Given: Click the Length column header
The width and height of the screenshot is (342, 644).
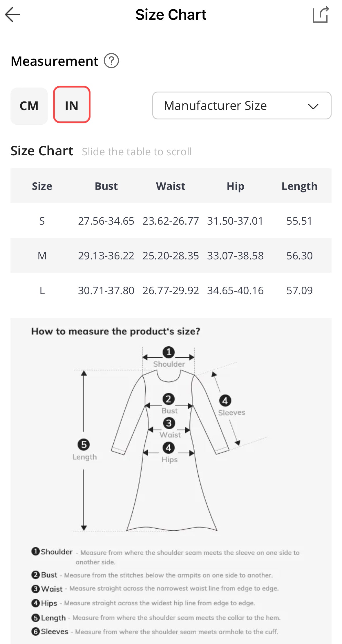Looking at the screenshot, I should [x=299, y=186].
